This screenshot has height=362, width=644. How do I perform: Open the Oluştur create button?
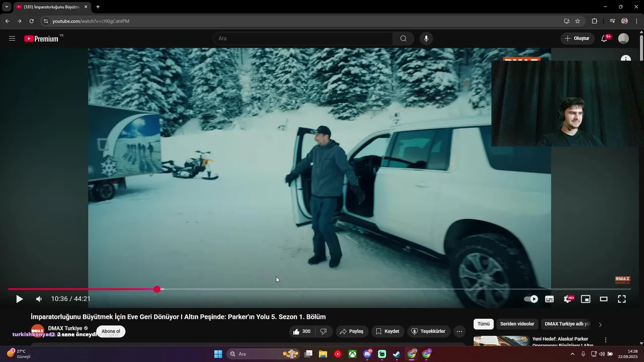577,39
